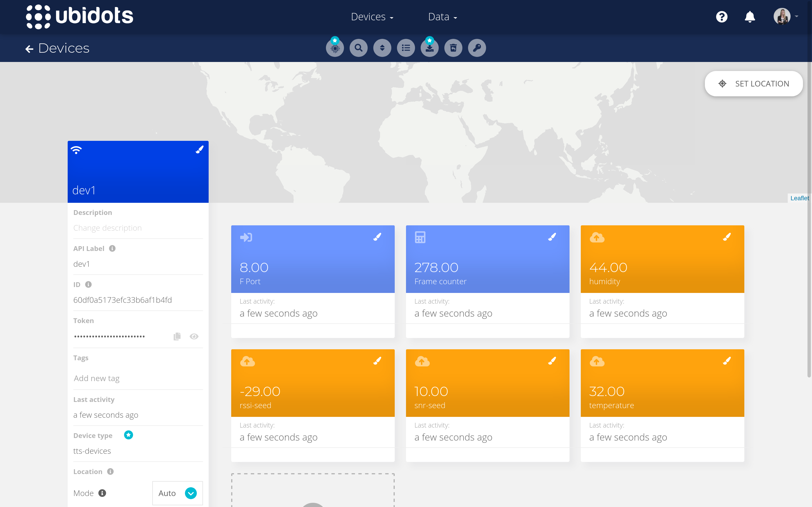812x507 pixels.
Task: Expand the location Mode selector set to Auto
Action: 191,493
